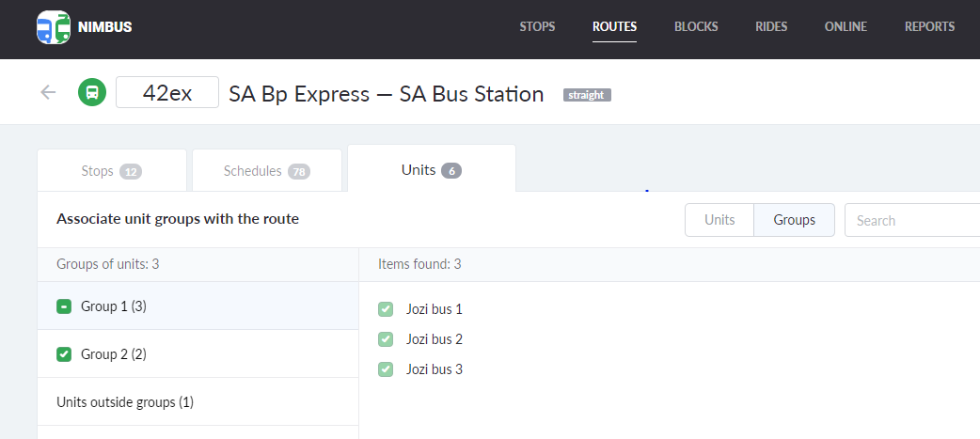Select the Groups view button

[794, 220]
